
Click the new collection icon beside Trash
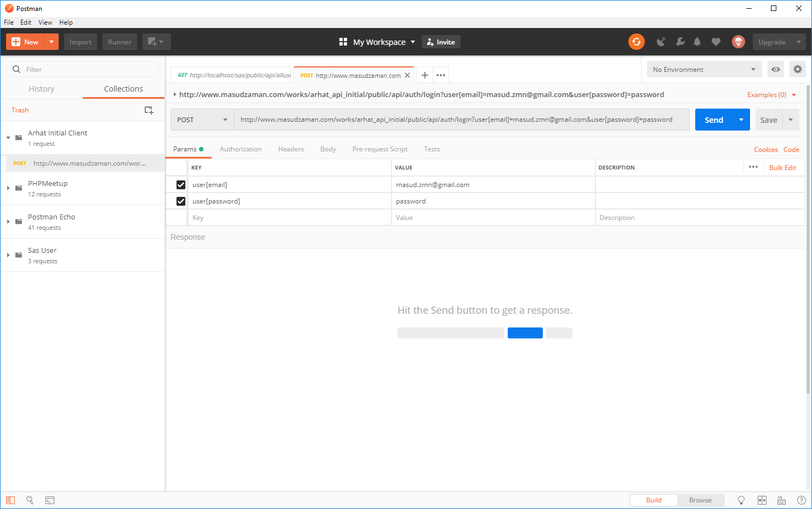coord(149,110)
